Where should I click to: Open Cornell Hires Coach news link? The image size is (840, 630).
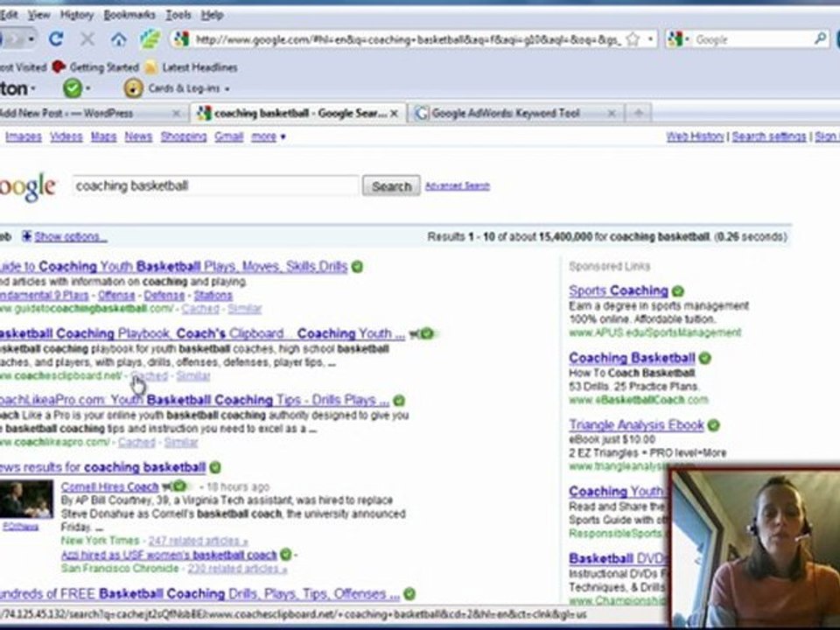(x=110, y=487)
